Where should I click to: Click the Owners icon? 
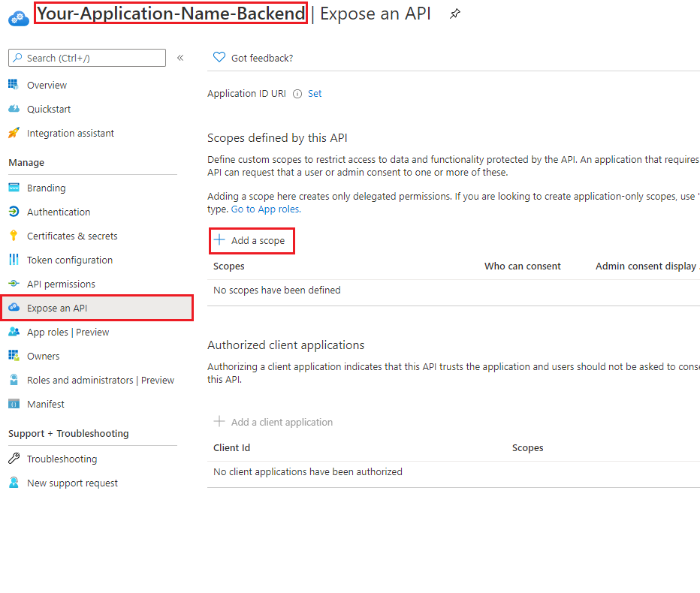14,355
